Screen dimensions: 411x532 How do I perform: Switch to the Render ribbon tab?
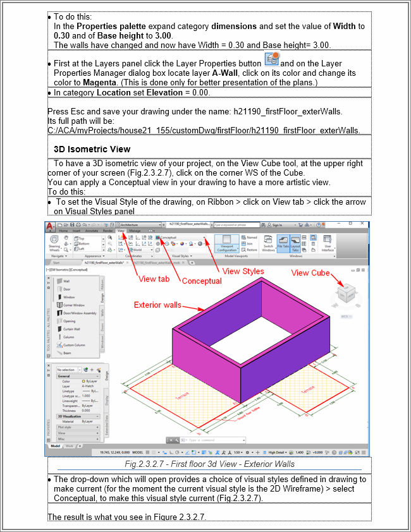(107, 231)
